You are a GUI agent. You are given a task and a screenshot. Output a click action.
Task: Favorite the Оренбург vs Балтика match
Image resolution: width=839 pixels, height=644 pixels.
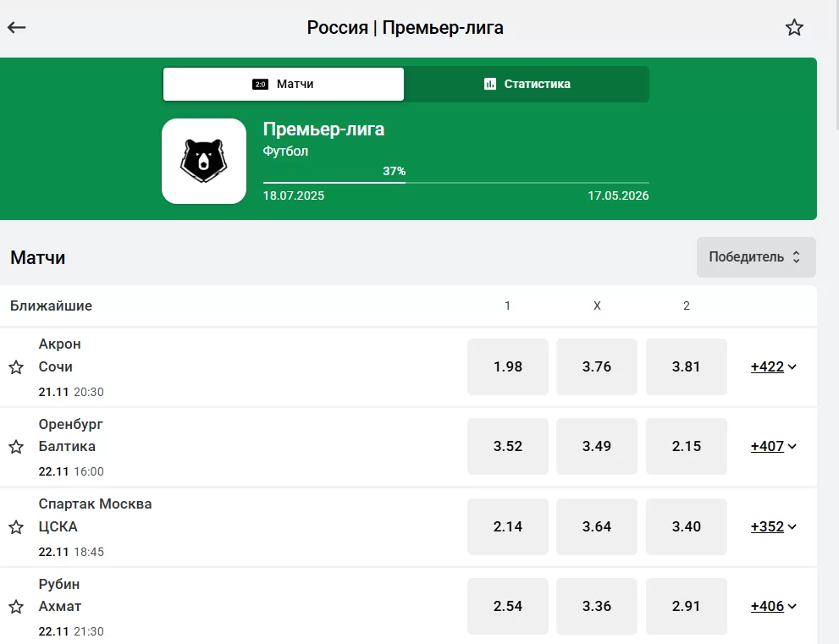16,447
